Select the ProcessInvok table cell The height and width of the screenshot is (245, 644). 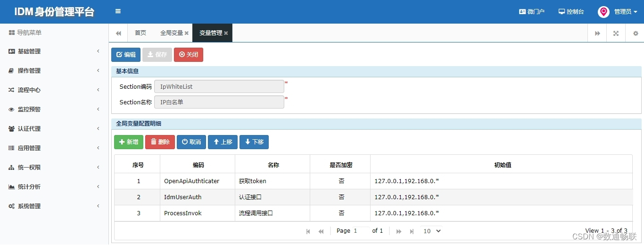tap(198, 213)
